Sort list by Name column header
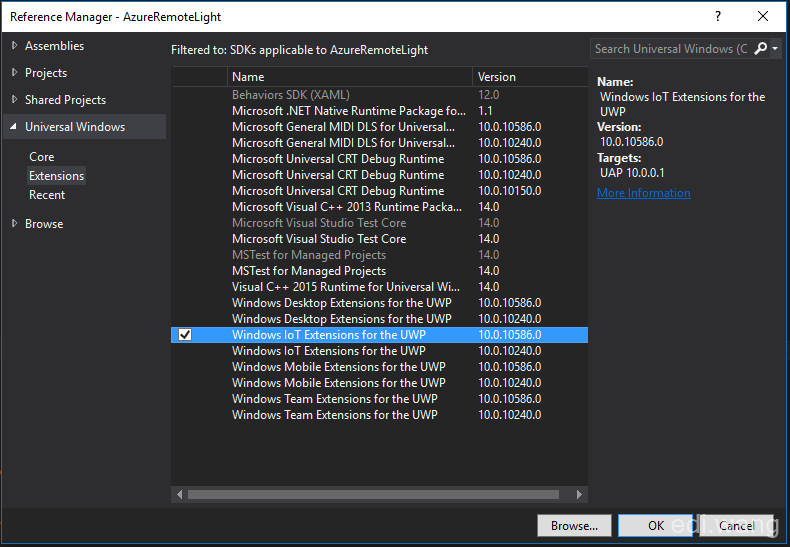 [x=350, y=77]
